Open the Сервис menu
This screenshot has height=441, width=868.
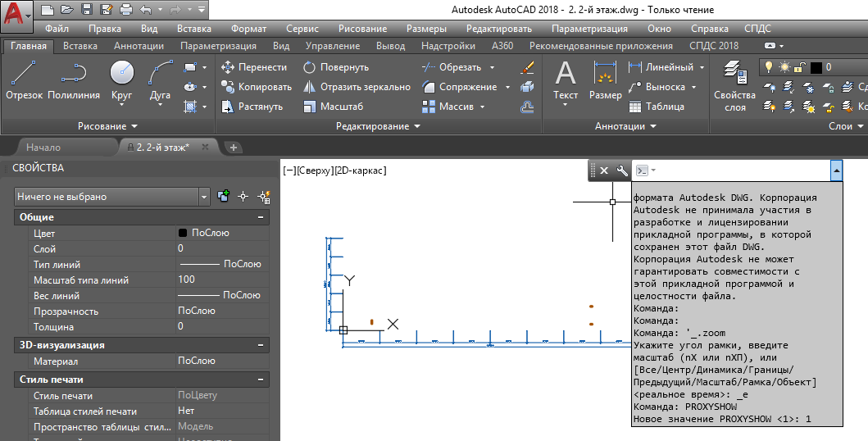(x=302, y=29)
